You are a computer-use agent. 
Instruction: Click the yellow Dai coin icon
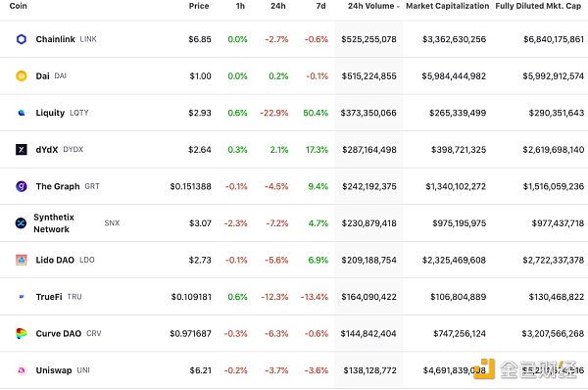(22, 75)
